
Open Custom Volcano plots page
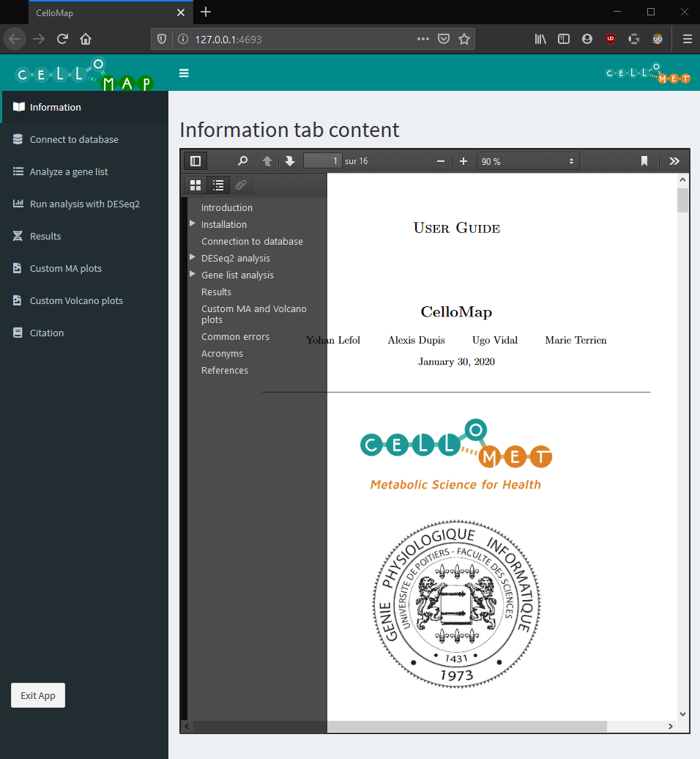pyautogui.click(x=84, y=300)
